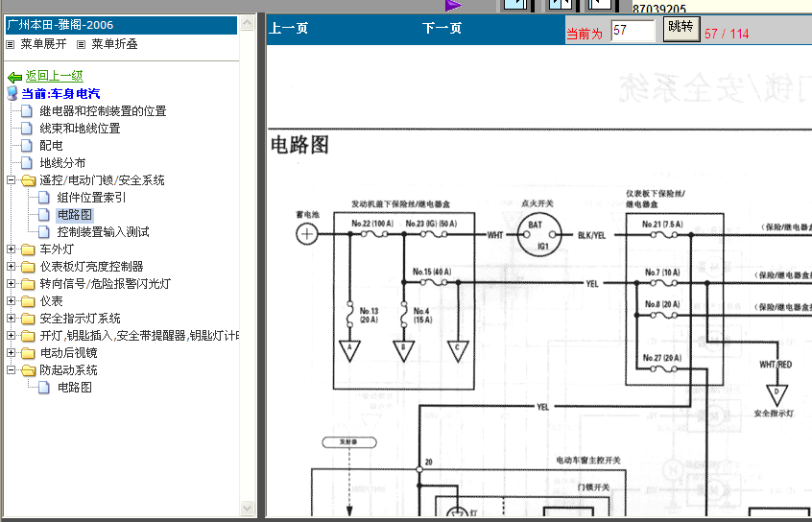Viewport: 812px width, 522px height.
Task: Click document icon beside 组件位置索引
Action: coord(44,198)
